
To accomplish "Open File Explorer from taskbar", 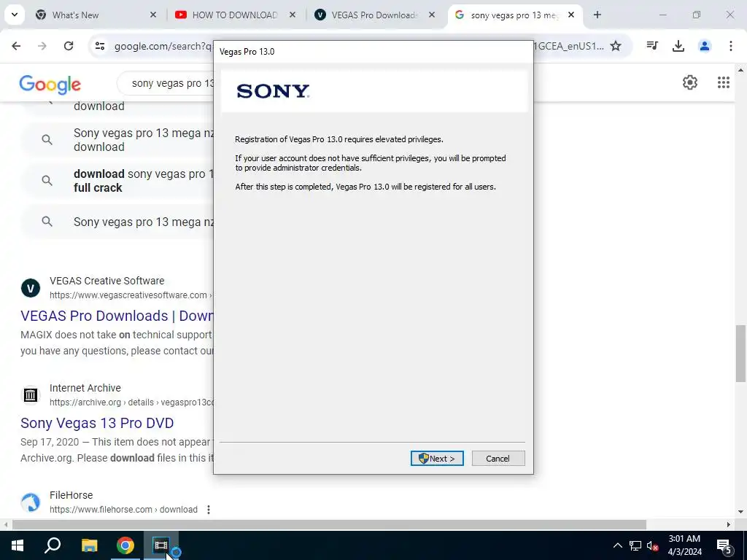I will click(89, 545).
